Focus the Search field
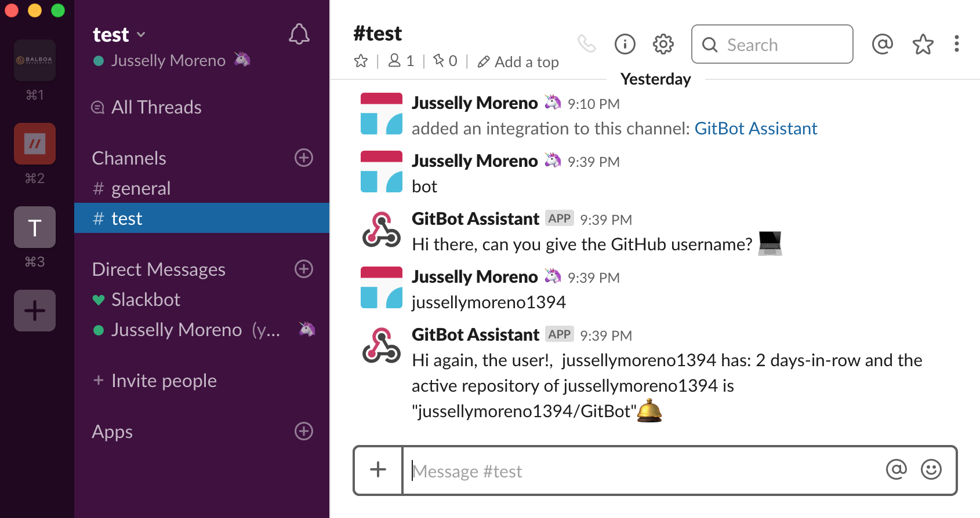Viewport: 980px width, 518px height. 772,44
